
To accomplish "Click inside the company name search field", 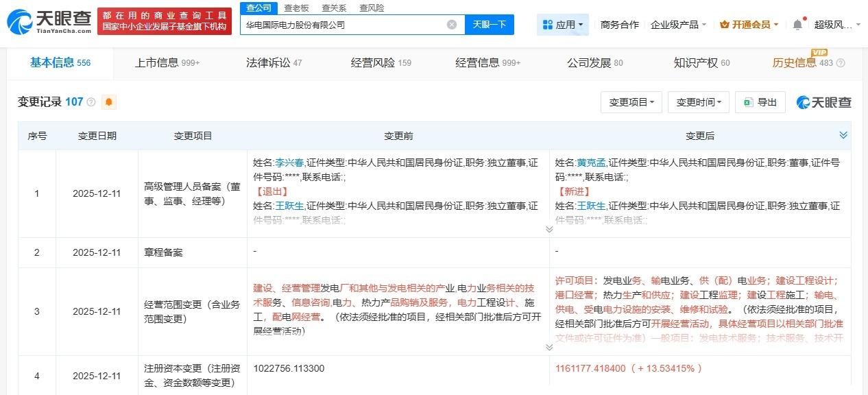I will pos(343,24).
